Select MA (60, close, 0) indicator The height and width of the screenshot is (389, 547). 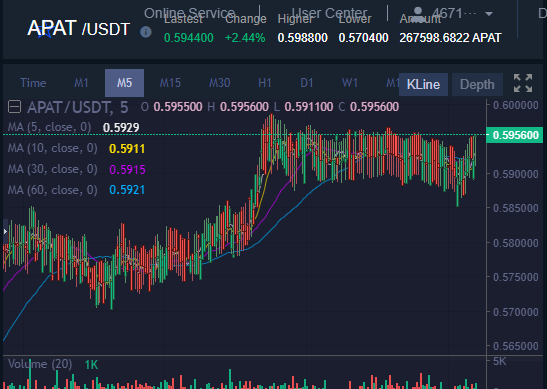click(53, 190)
